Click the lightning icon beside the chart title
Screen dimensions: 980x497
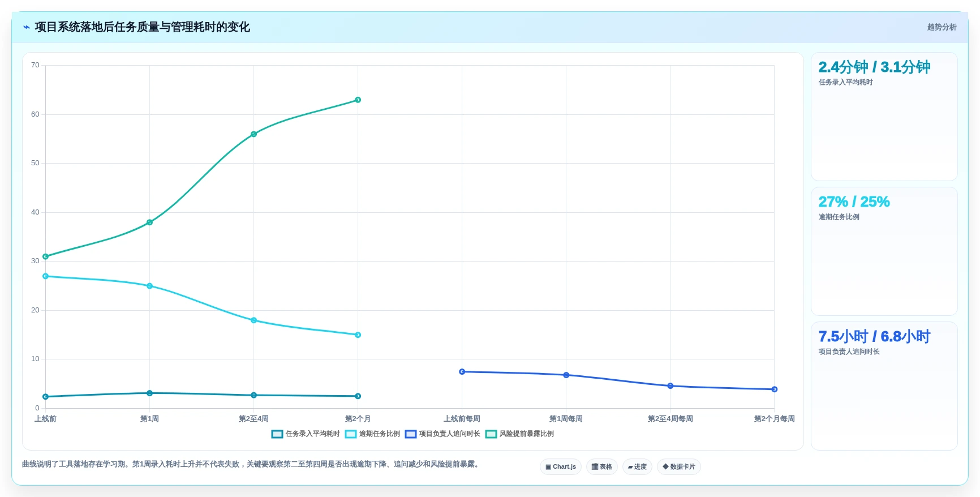click(26, 27)
